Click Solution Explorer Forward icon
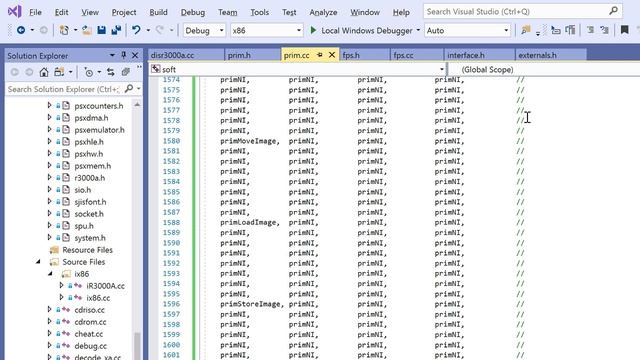This screenshot has height=360, width=640. click(29, 72)
